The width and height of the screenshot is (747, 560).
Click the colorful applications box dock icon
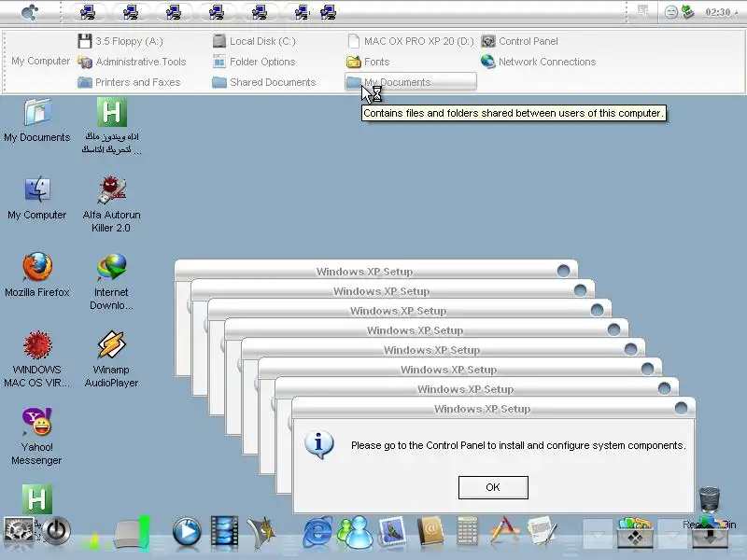point(635,533)
